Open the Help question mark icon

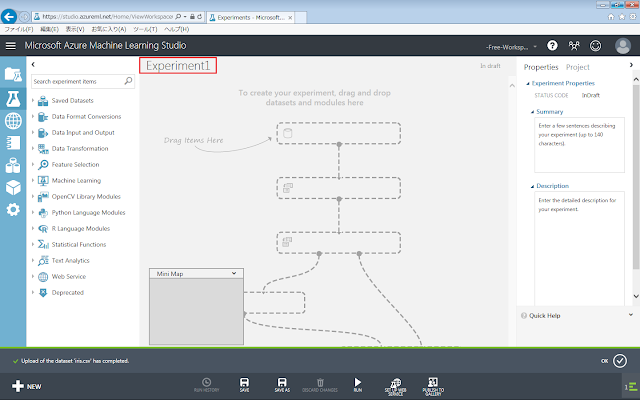[552, 45]
